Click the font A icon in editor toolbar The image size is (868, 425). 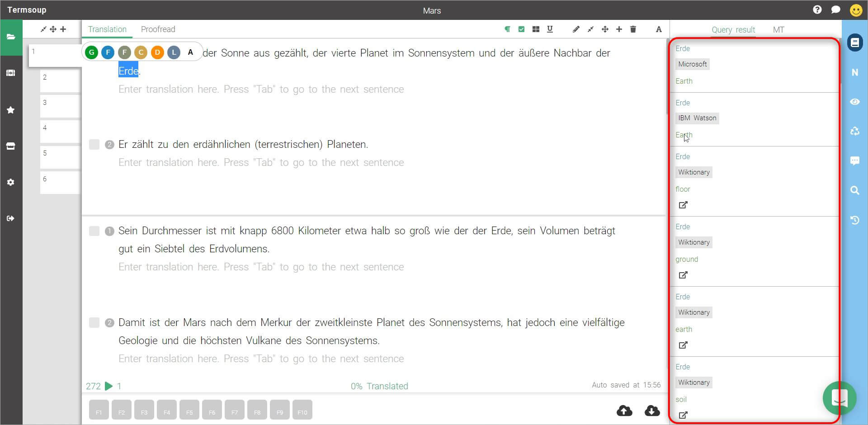point(659,29)
